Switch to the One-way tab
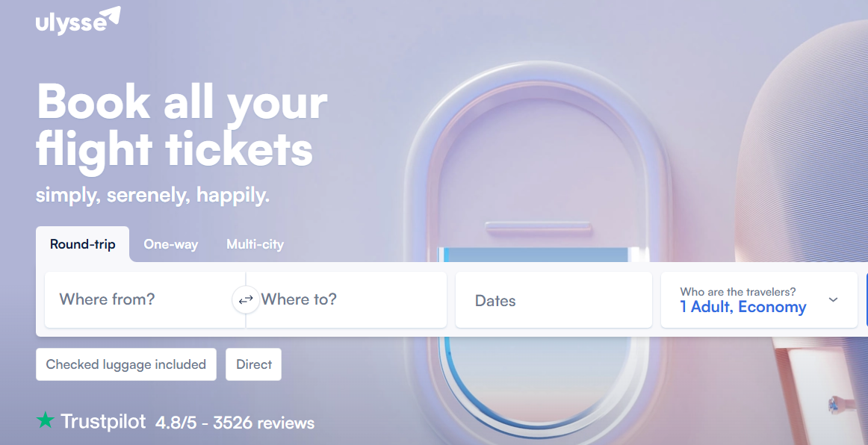 (170, 244)
